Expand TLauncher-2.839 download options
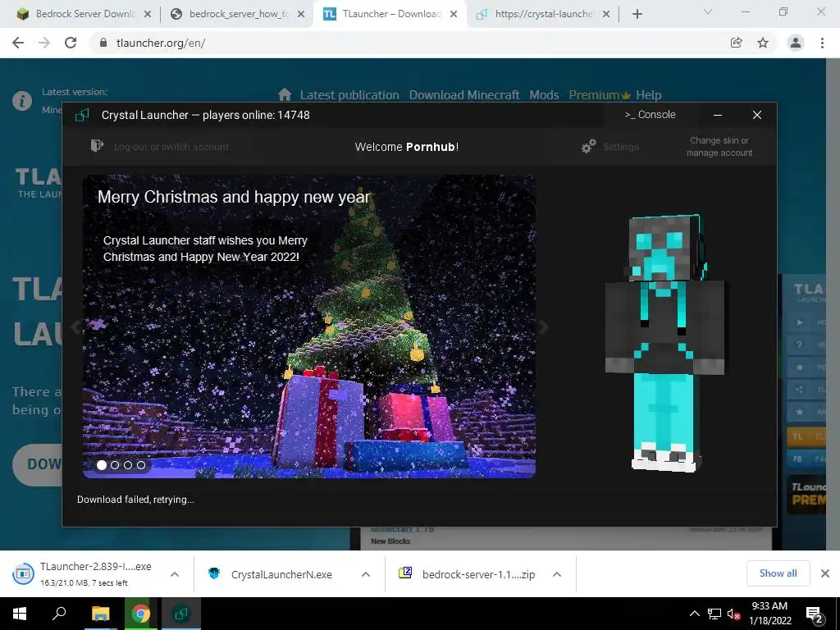Image resolution: width=840 pixels, height=630 pixels. click(x=175, y=574)
